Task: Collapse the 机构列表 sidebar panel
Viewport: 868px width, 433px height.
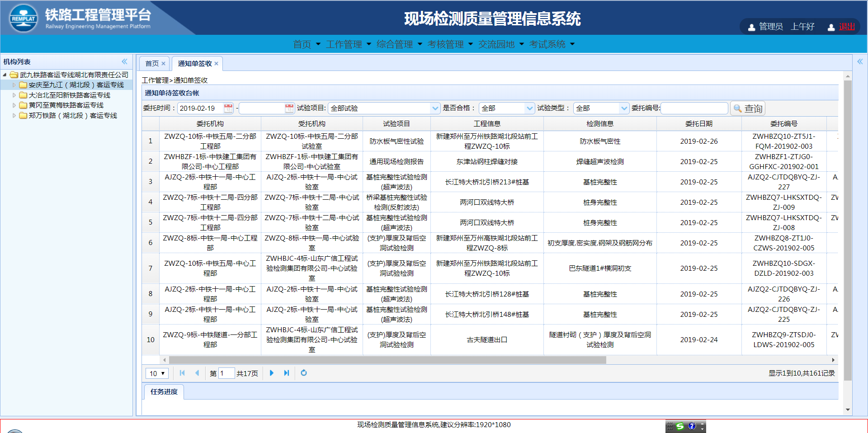Action: click(124, 61)
